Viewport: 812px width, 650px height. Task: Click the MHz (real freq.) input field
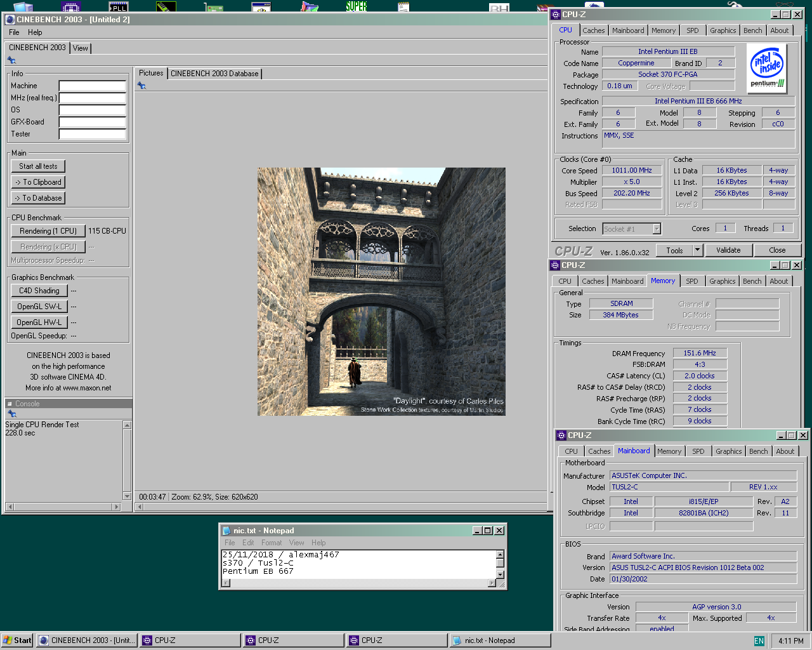coord(93,98)
